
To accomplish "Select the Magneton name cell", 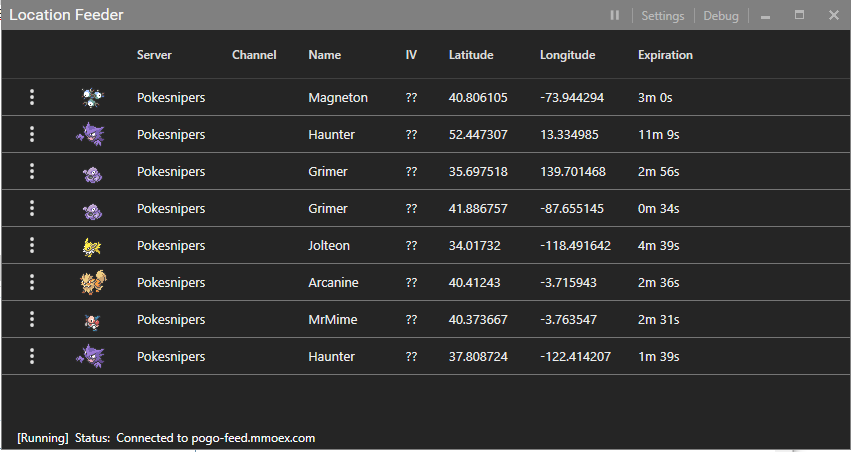I will 338,98.
